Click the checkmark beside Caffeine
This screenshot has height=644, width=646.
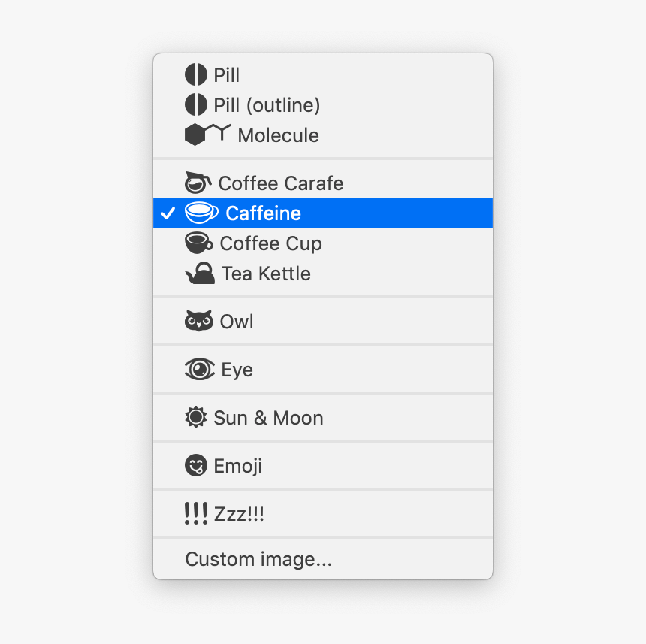click(168, 213)
